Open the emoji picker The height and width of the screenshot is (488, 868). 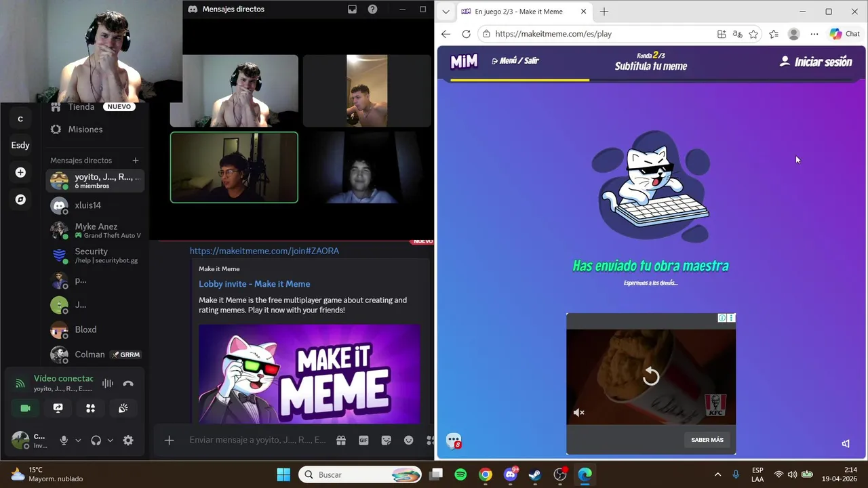pos(409,441)
